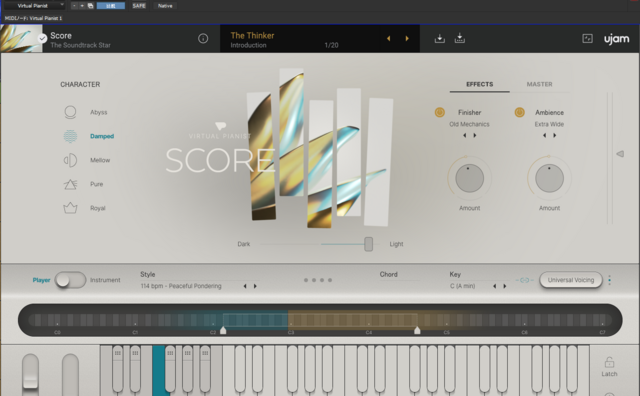Click the modulation wheel beside pitch wheel

pos(70,374)
